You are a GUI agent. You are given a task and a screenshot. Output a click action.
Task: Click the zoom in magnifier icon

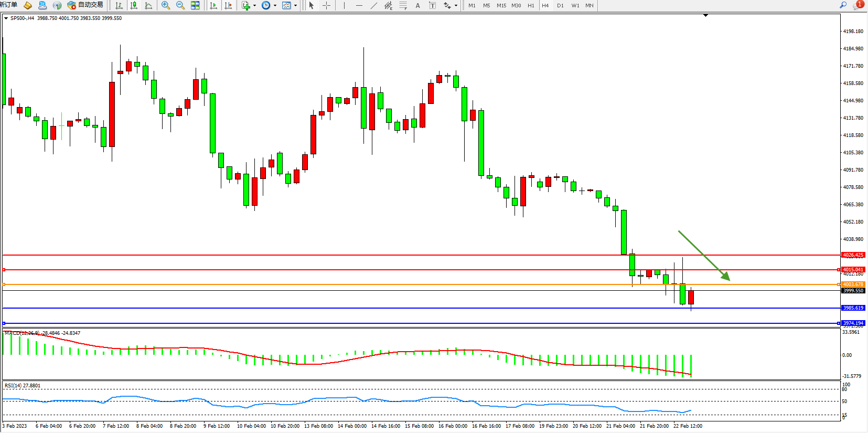[166, 5]
